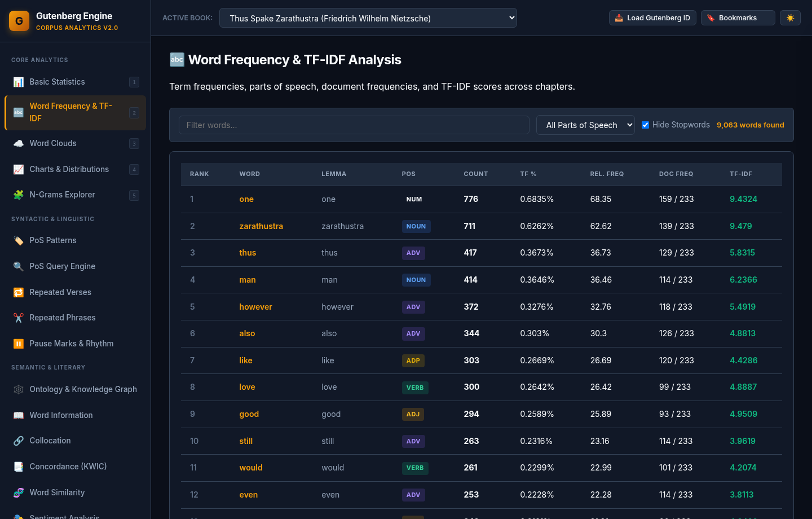Focus the Filter words input field
The width and height of the screenshot is (812, 519).
354,125
